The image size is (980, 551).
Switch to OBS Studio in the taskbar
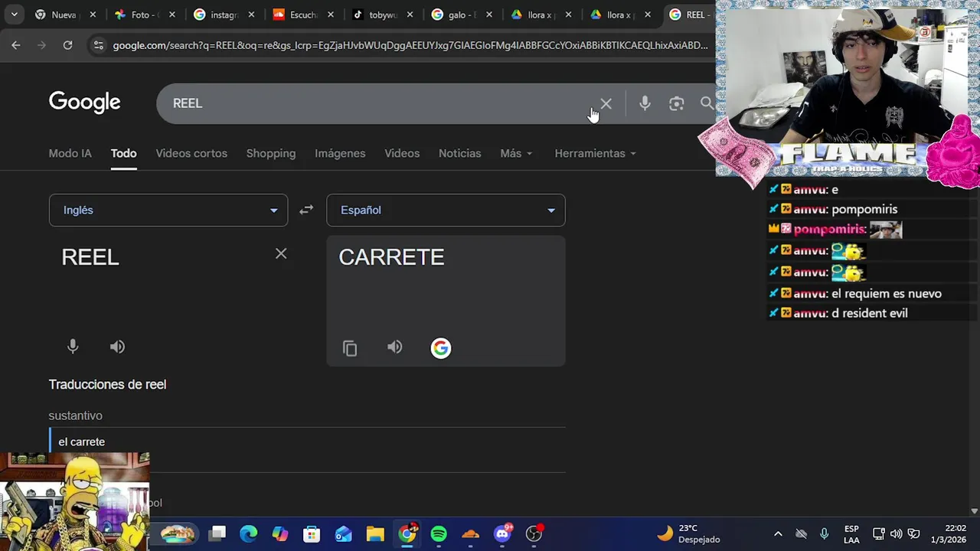coord(534,533)
